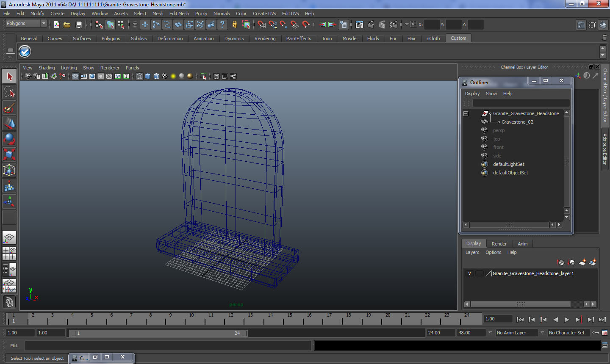Toggle Snap to curves magnet icon
Screen dimensions: 610x364
[273, 25]
